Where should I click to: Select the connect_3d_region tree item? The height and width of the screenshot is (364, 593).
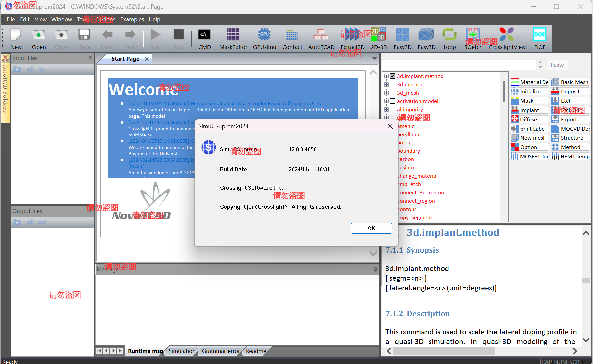pyautogui.click(x=421, y=192)
